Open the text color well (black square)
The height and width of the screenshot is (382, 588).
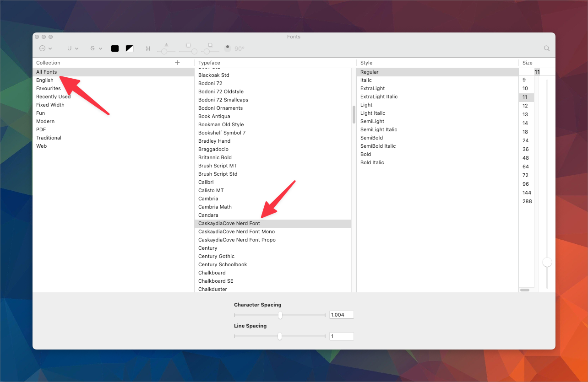click(x=114, y=48)
